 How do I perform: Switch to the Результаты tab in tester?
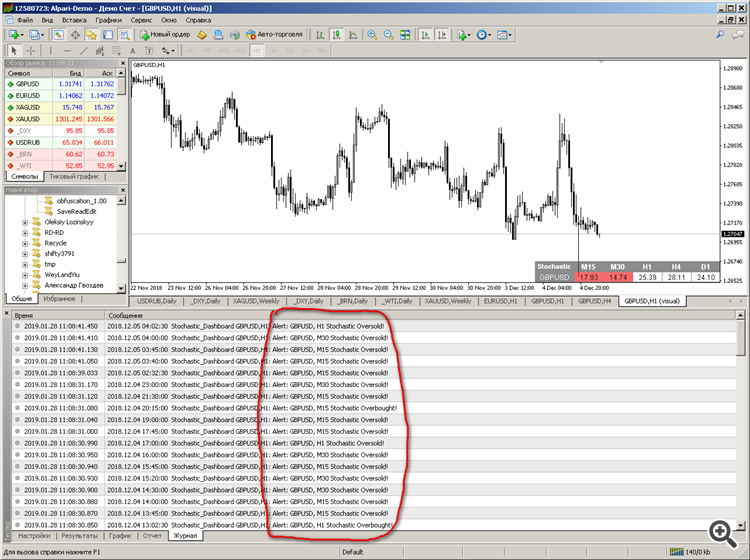[x=79, y=536]
